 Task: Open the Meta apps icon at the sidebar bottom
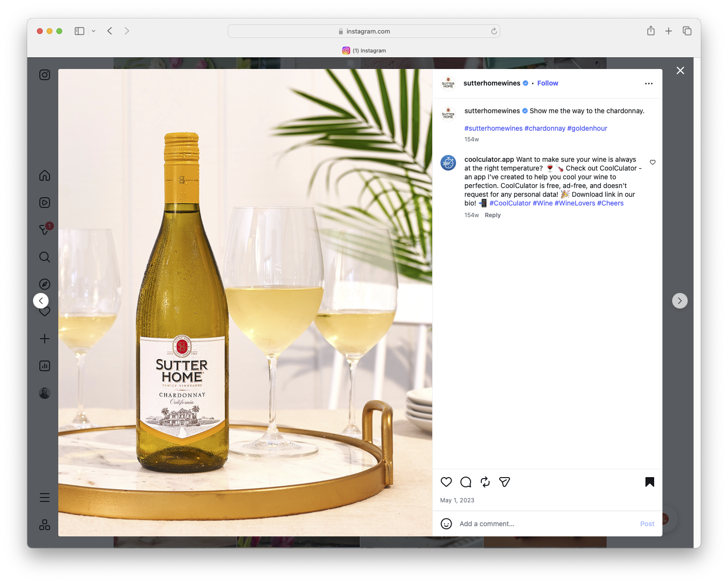click(45, 525)
